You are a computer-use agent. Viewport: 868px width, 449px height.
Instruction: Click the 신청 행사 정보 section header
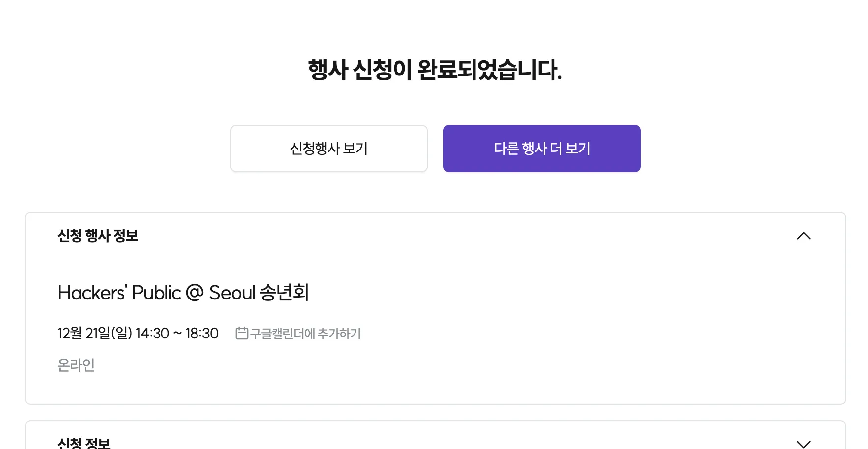click(97, 236)
